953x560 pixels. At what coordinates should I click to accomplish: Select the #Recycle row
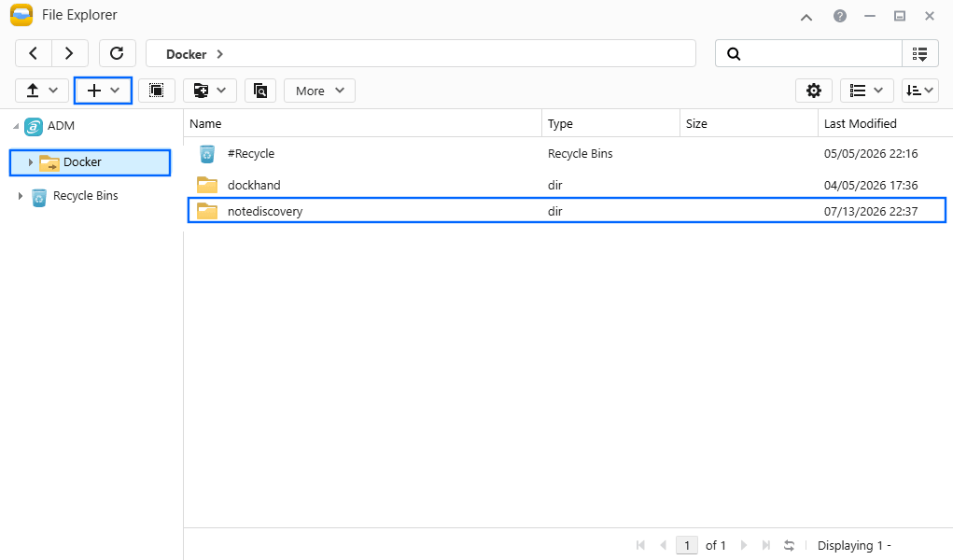[x=567, y=154]
